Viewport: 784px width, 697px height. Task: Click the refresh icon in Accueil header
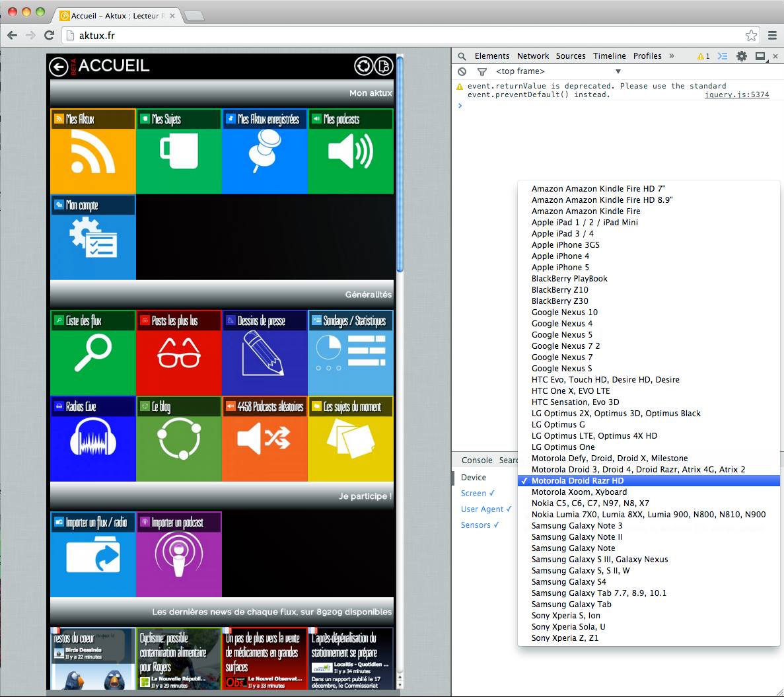tap(363, 66)
